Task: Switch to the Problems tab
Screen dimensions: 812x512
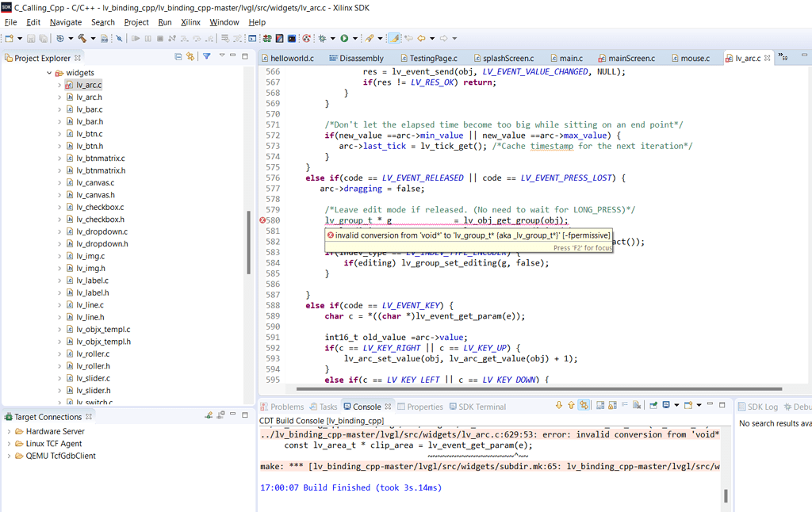Action: [282, 407]
